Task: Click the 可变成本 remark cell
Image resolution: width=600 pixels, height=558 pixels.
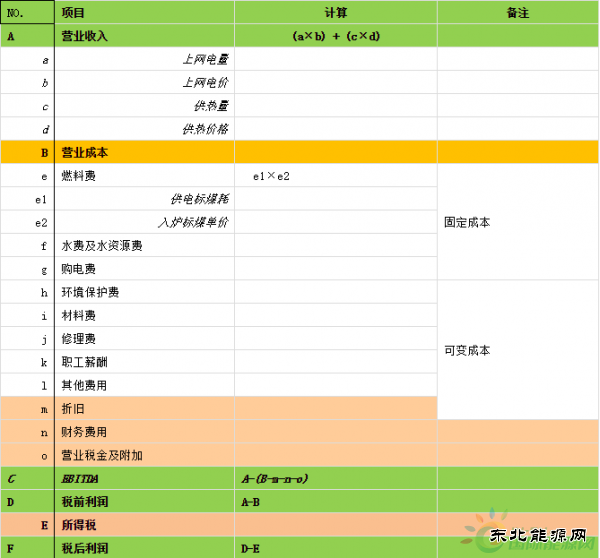Action: coord(518,350)
